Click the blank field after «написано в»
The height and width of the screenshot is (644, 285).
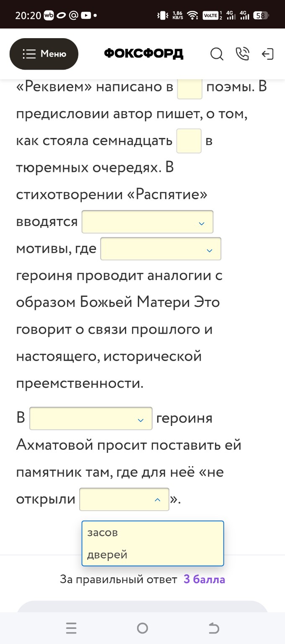pos(189,89)
